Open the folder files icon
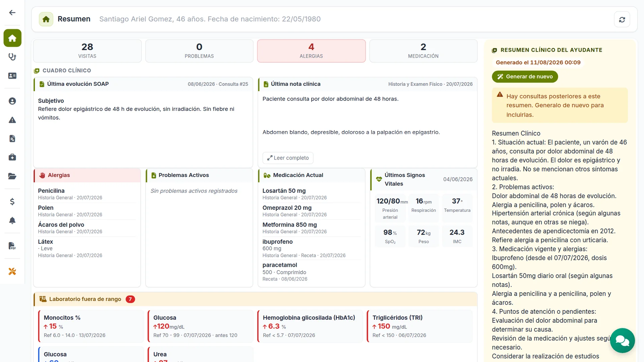The image size is (644, 362). 12,176
